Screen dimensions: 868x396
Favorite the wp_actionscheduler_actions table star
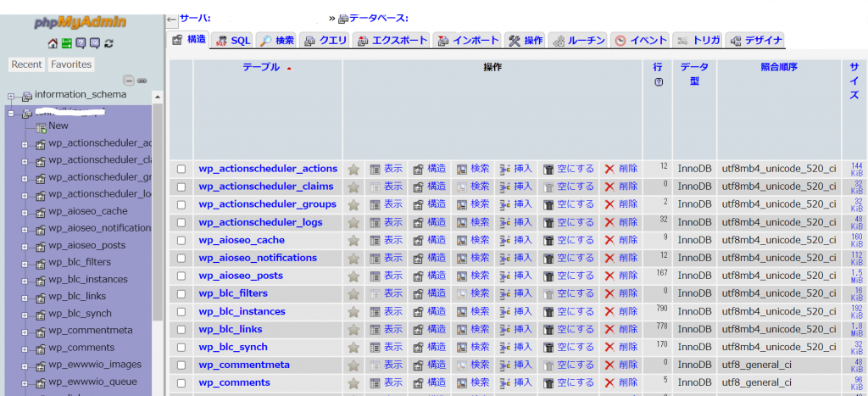[353, 169]
